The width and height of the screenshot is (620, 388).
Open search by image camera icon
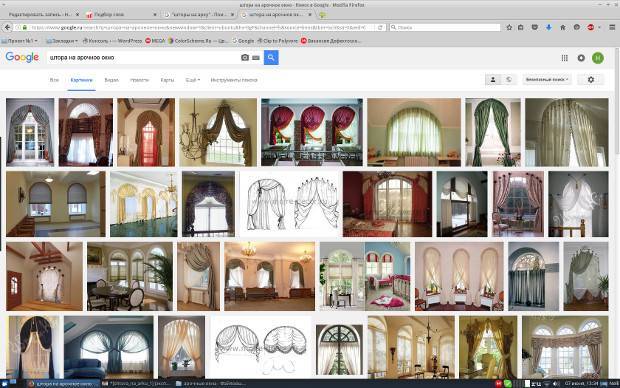(245, 58)
